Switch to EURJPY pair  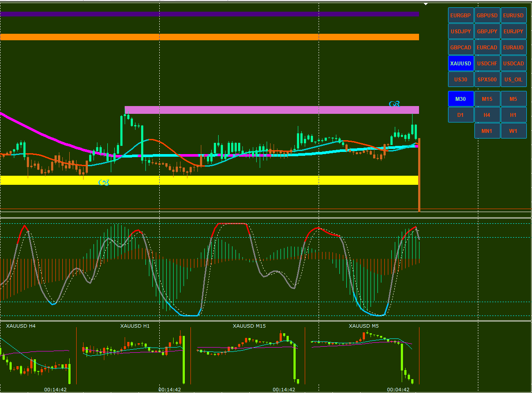[513, 31]
